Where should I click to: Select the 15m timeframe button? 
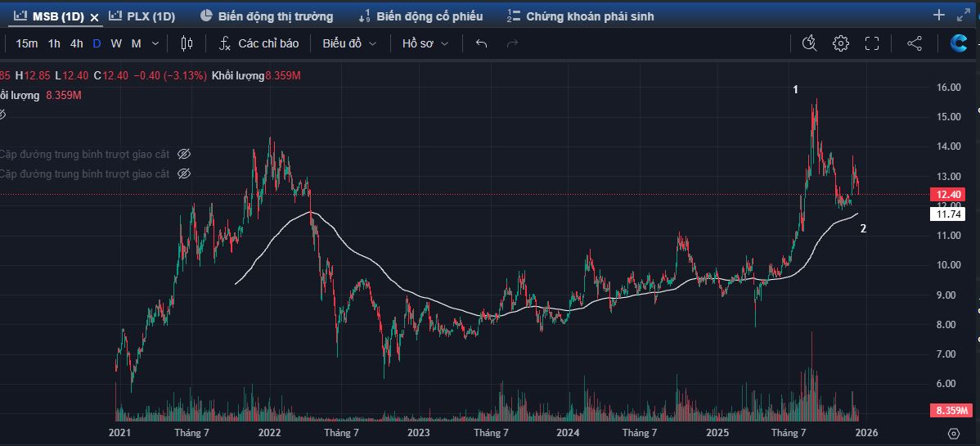coord(26,43)
